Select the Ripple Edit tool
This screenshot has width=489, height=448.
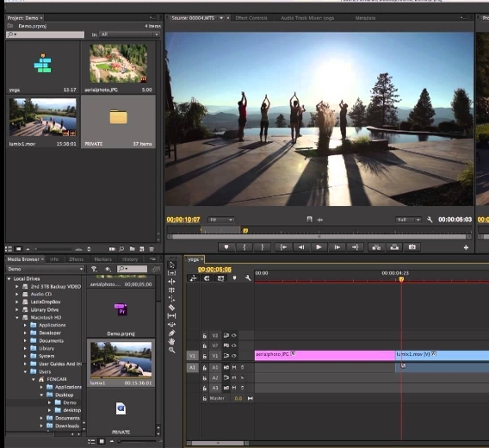tap(172, 282)
